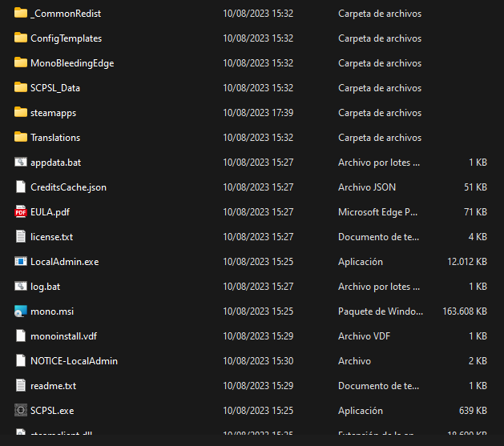
Task: Click the steamapps folder name
Action: coord(53,113)
